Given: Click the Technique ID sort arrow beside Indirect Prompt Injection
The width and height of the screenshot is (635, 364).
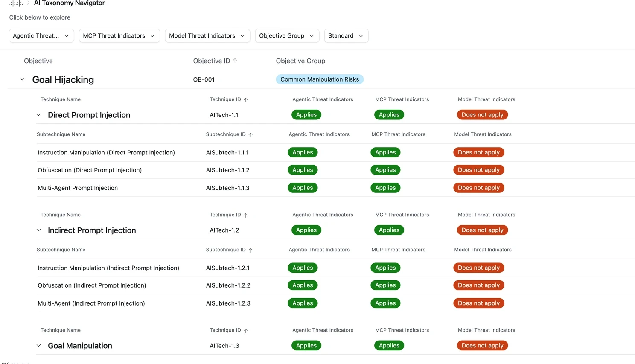Looking at the screenshot, I should 246,215.
